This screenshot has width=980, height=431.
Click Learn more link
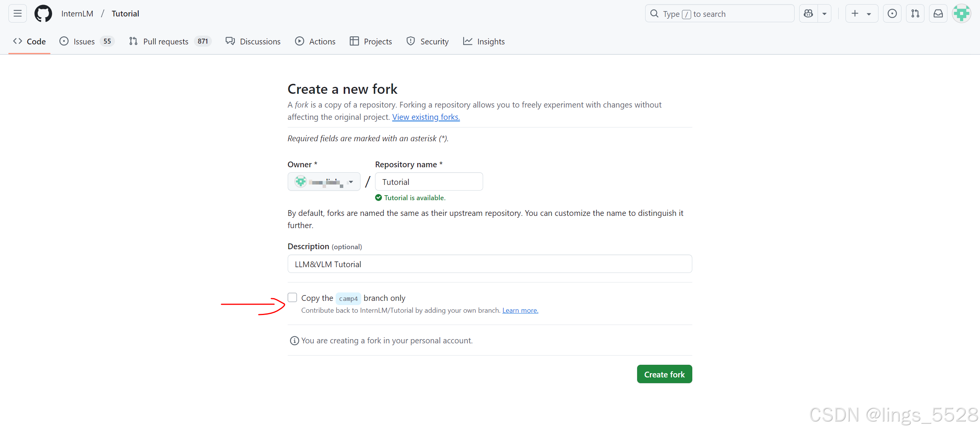click(520, 310)
